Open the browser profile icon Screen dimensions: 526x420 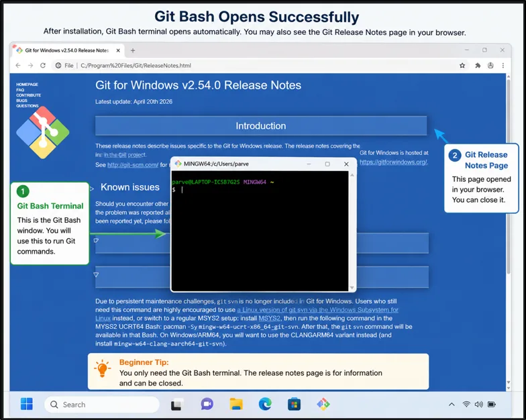(x=490, y=66)
